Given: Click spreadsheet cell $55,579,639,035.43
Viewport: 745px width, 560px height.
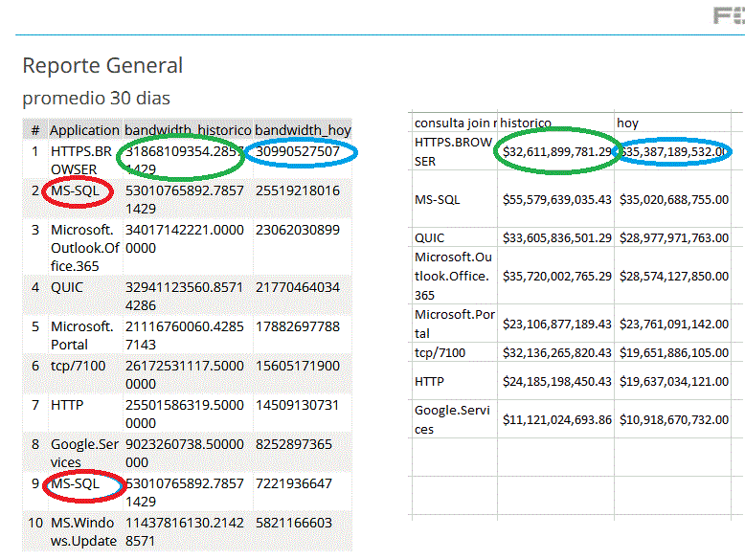Looking at the screenshot, I should [557, 200].
